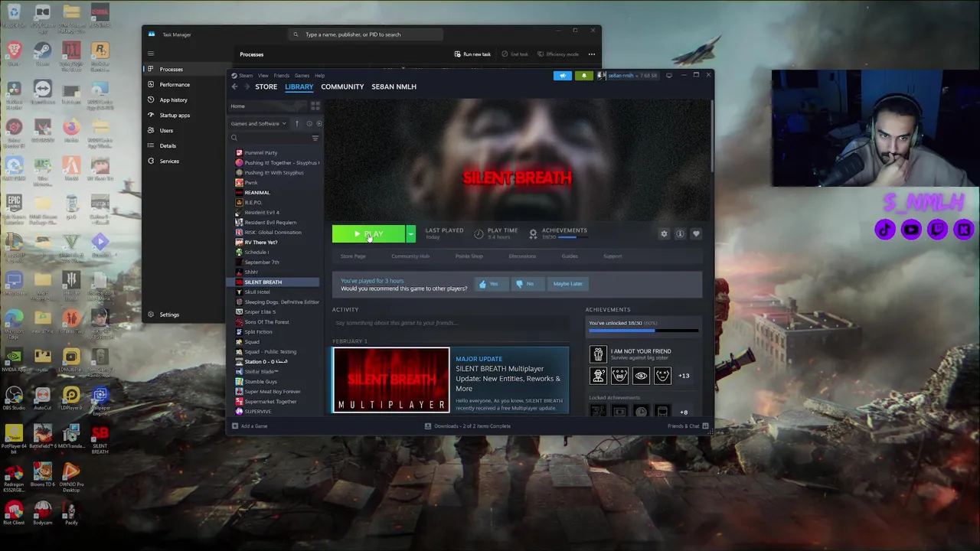The height and width of the screenshot is (551, 980).
Task: Open the SILENT BREATH Multiplayer update thumbnail
Action: (391, 380)
